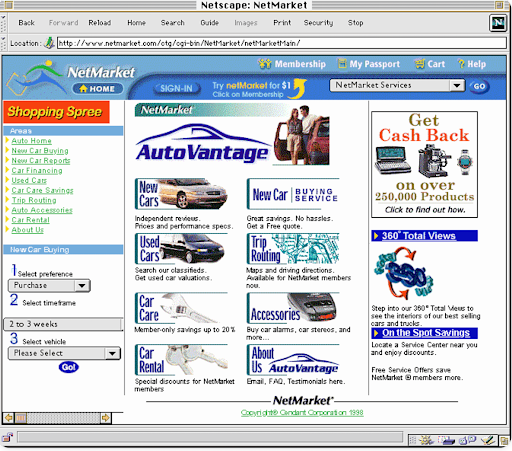This screenshot has height=451, width=512.
Task: Click Print in the Netscape toolbar
Action: (x=282, y=23)
